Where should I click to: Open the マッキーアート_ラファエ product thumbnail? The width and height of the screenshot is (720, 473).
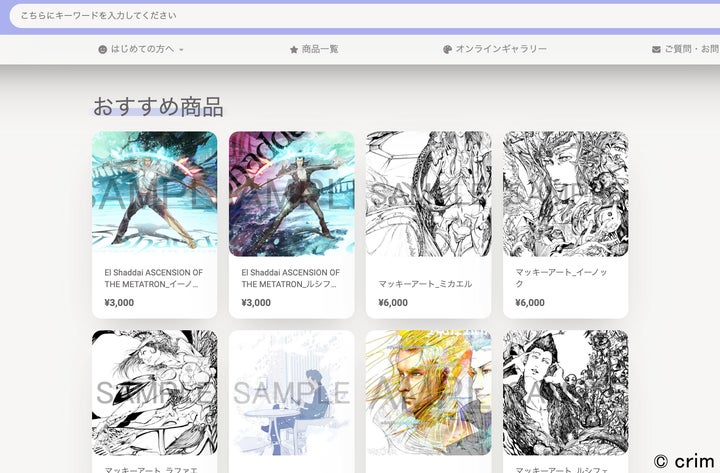[x=155, y=393]
